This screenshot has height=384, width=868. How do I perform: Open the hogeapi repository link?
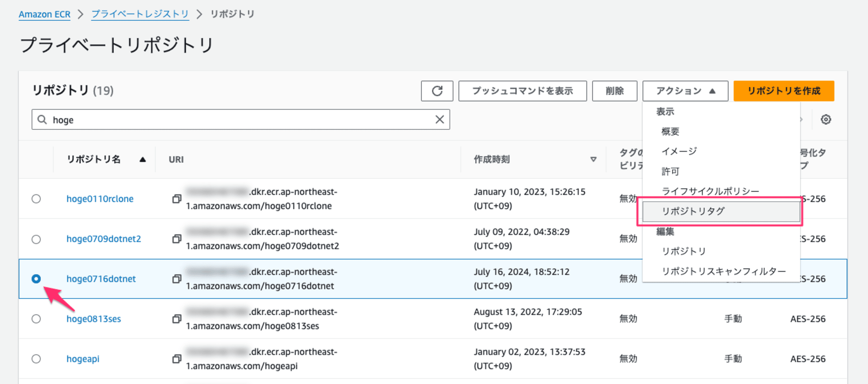pos(83,359)
